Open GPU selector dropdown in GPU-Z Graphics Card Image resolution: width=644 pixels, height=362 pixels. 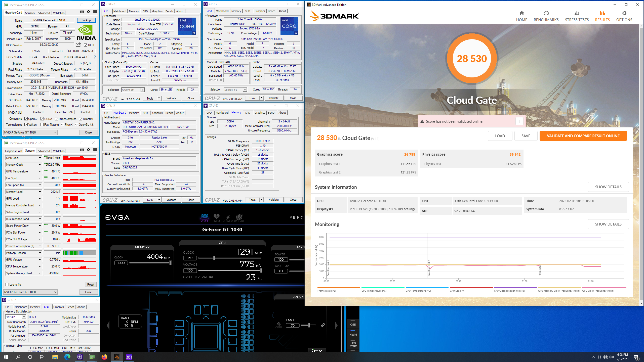click(30, 132)
